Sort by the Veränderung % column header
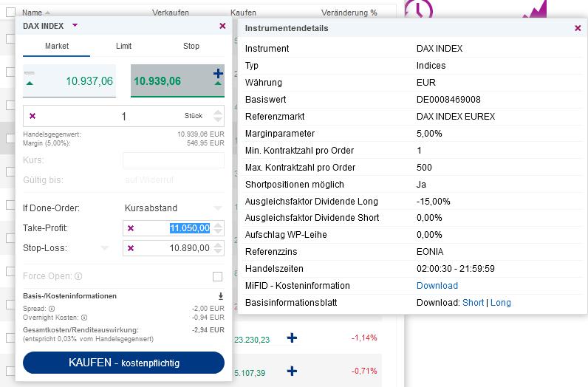The width and height of the screenshot is (588, 387). click(349, 13)
